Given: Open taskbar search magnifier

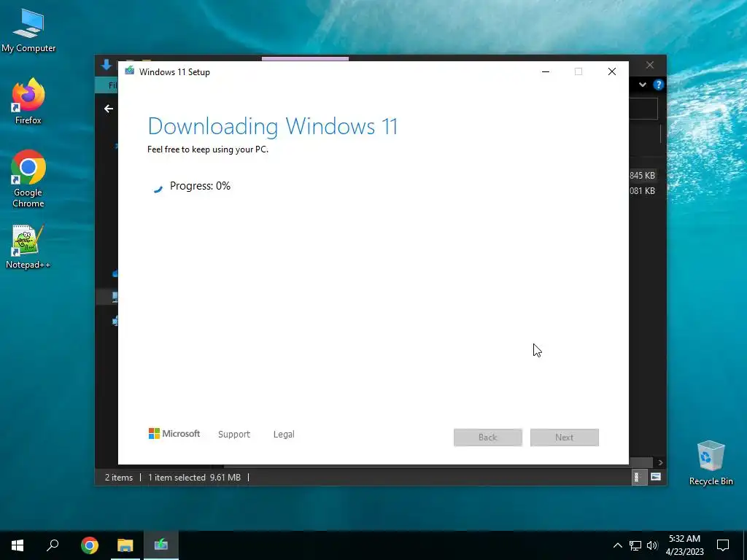Looking at the screenshot, I should tap(53, 545).
